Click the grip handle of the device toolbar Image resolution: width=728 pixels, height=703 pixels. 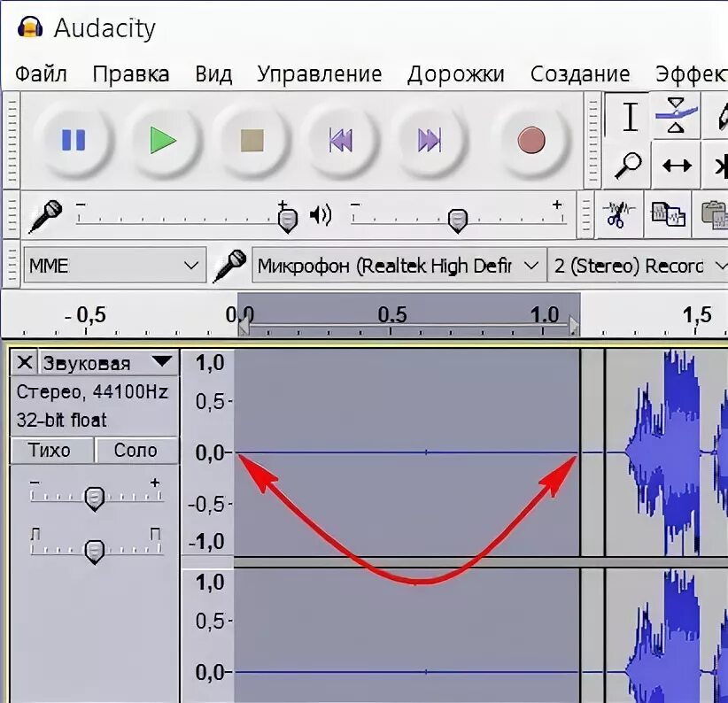coord(12,265)
